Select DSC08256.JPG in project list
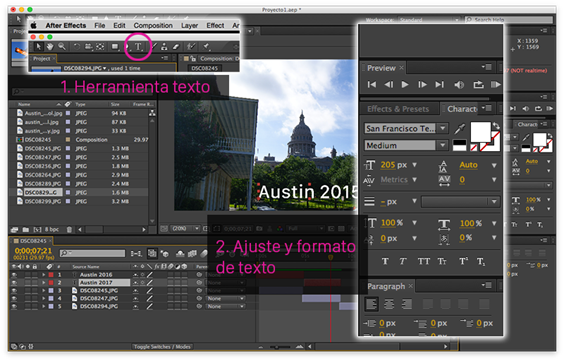This screenshot has height=361, width=564. click(42, 166)
